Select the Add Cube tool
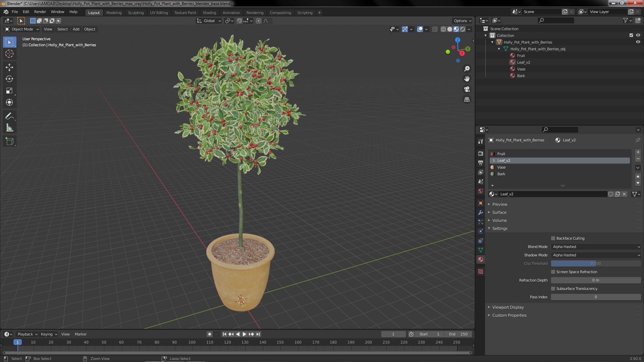This screenshot has height=362, width=644. [9, 141]
